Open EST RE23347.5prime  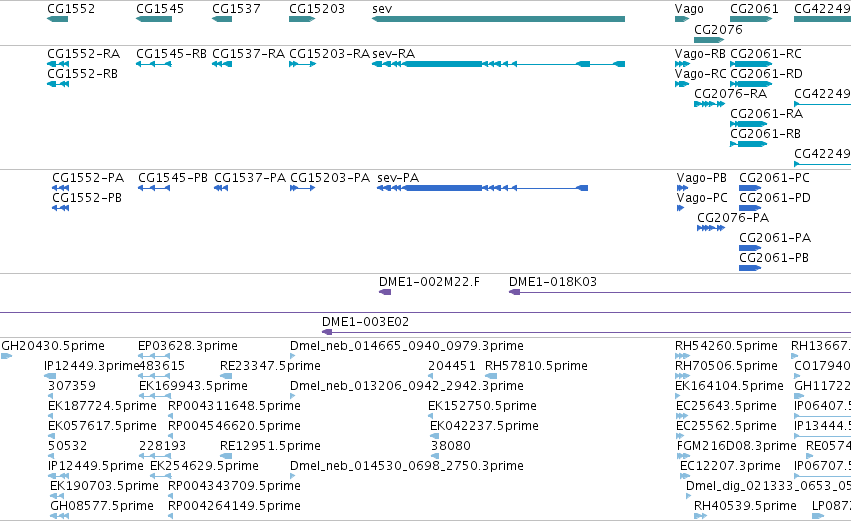pos(270,366)
